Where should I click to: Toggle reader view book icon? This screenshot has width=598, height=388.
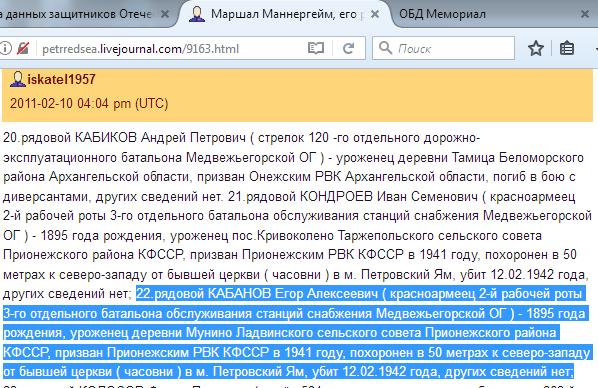[x=316, y=48]
